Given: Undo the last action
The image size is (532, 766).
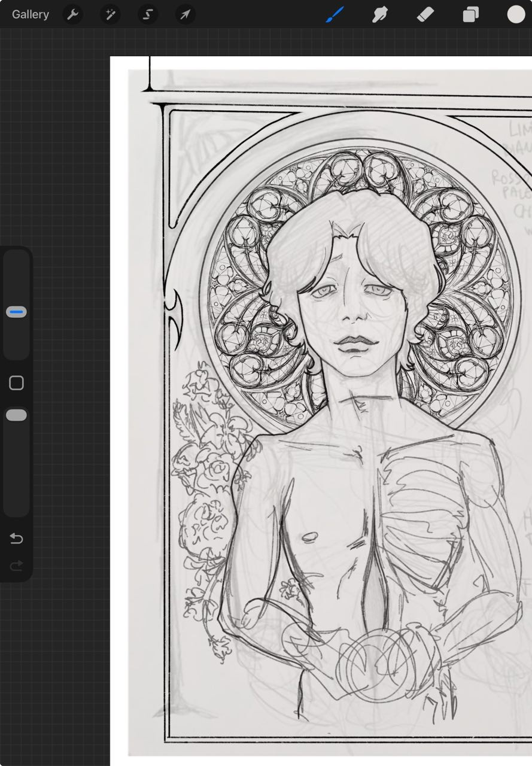Looking at the screenshot, I should pos(16,539).
